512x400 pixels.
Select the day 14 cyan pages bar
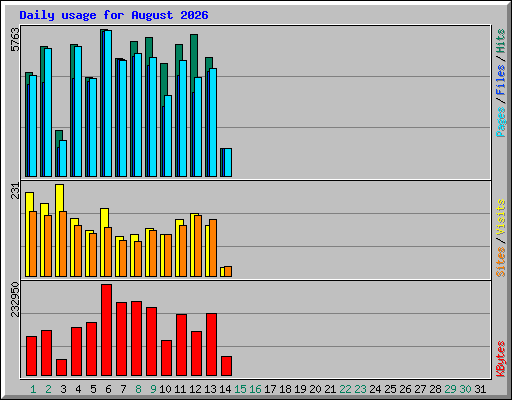click(228, 162)
